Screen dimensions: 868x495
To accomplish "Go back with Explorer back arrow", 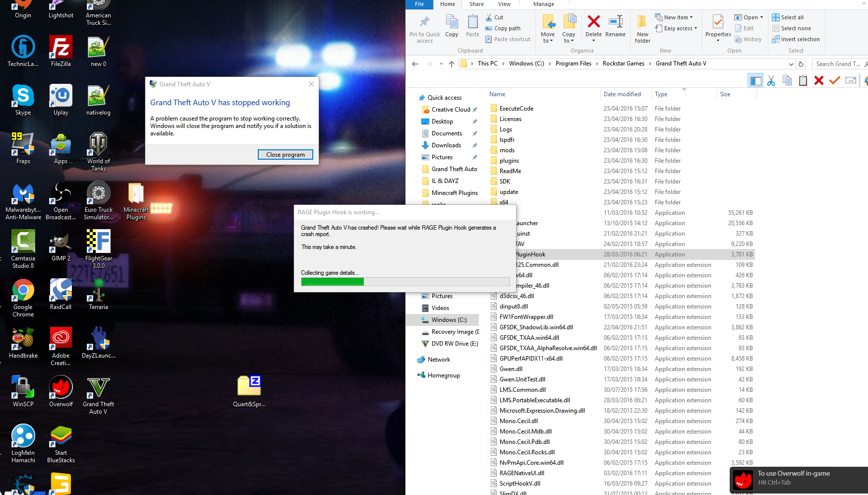I will pyautogui.click(x=415, y=64).
